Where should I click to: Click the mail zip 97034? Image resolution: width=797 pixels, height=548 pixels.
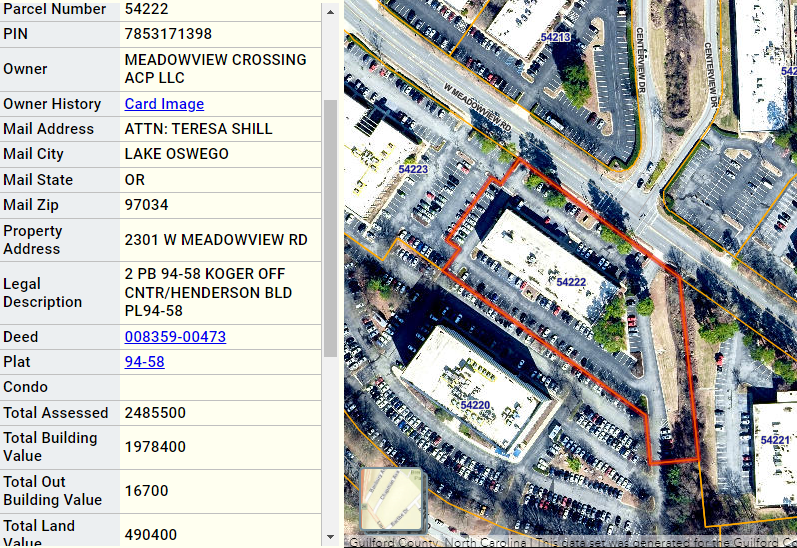(146, 205)
